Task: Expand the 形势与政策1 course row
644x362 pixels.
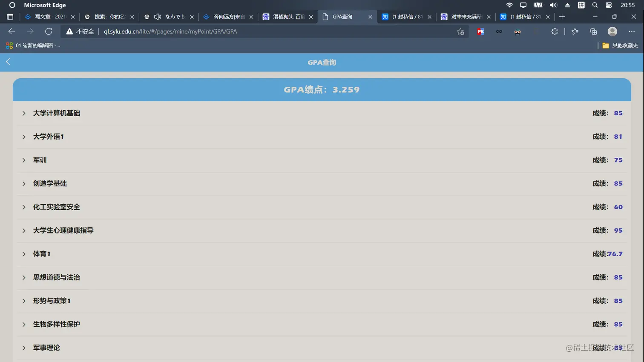Action: 322,301
